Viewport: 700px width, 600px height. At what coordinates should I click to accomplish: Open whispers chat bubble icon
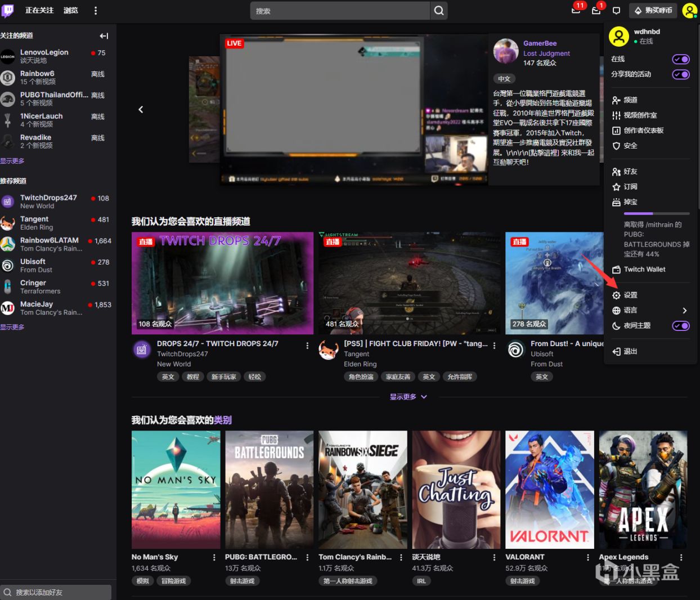[x=616, y=11]
